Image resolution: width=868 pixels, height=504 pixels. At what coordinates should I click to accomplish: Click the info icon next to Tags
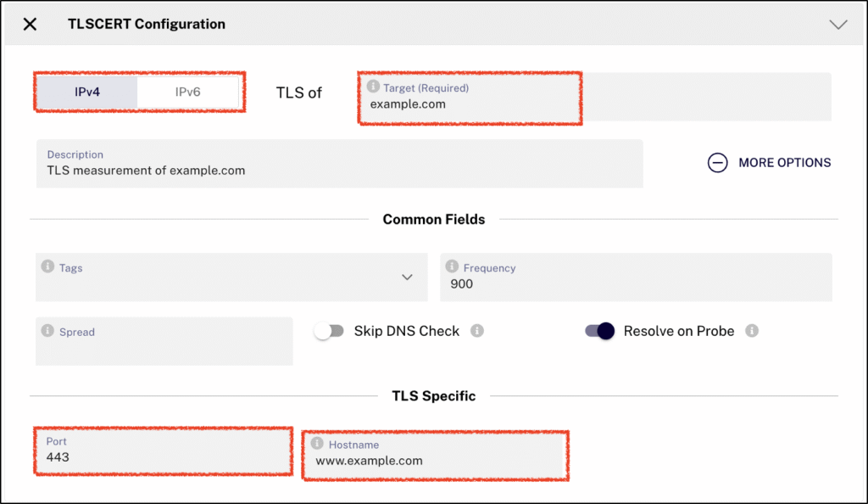point(48,267)
